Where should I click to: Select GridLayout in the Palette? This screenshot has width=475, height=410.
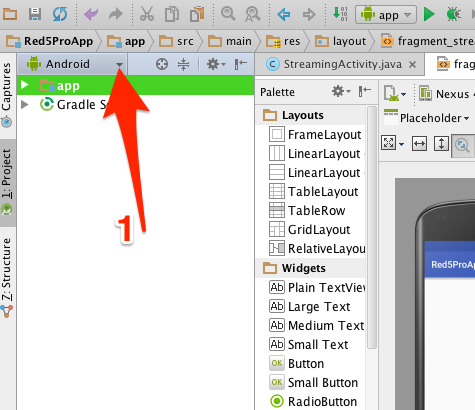[310, 229]
